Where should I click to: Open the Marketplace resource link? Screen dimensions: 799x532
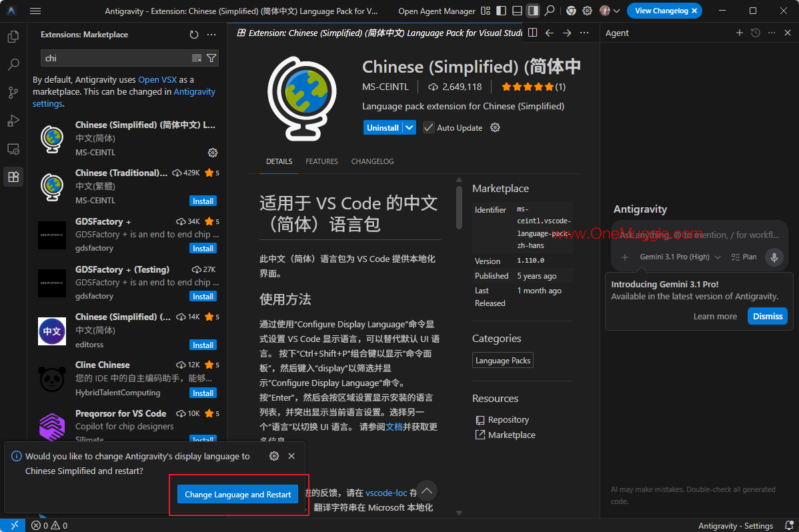(x=511, y=435)
